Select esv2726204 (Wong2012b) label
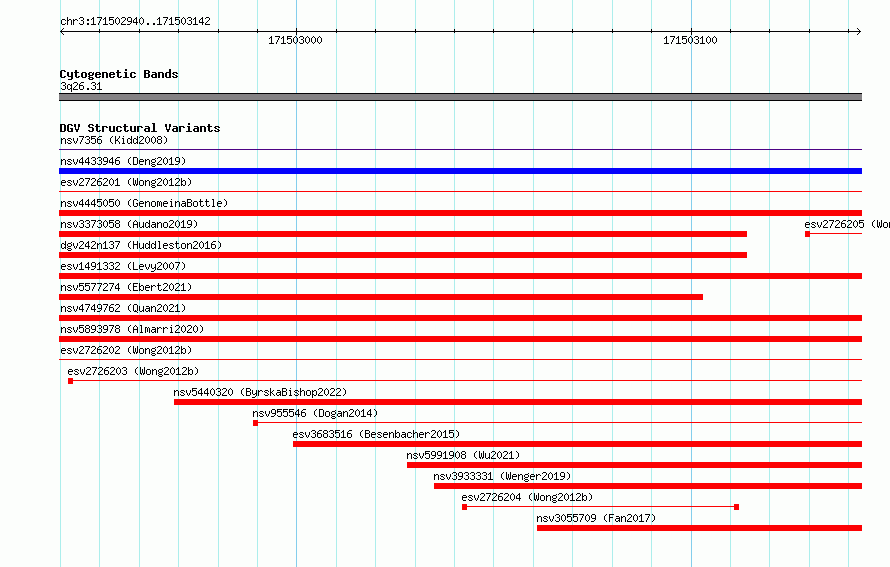 [x=527, y=497]
